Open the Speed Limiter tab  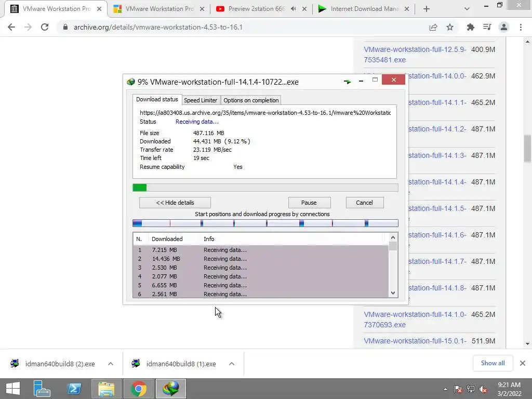[x=201, y=100]
